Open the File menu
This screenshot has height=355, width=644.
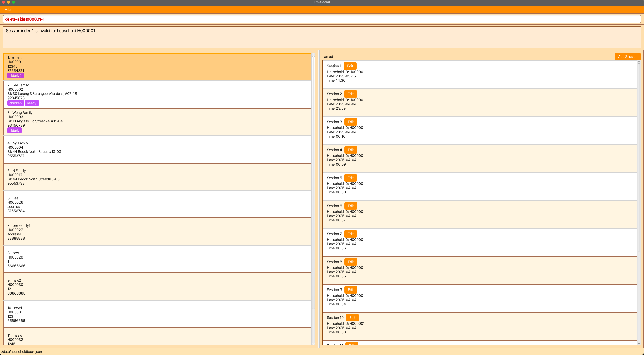(8, 10)
